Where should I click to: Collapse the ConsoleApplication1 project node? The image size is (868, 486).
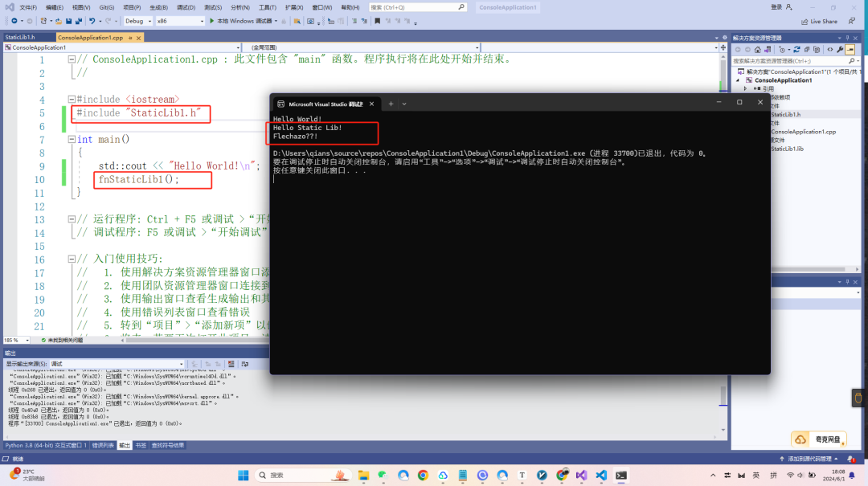point(738,80)
